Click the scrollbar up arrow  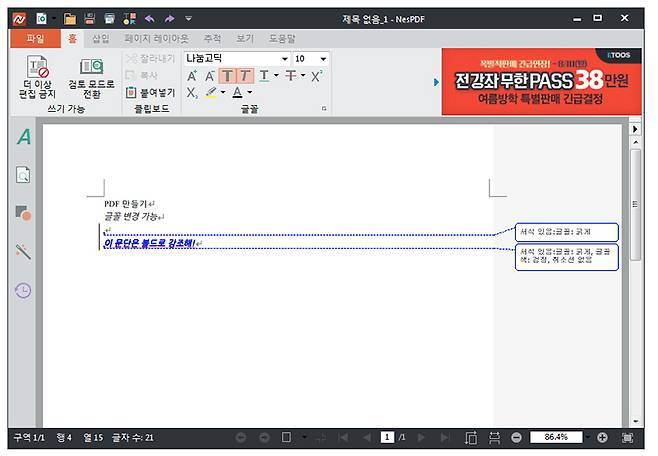[x=635, y=142]
